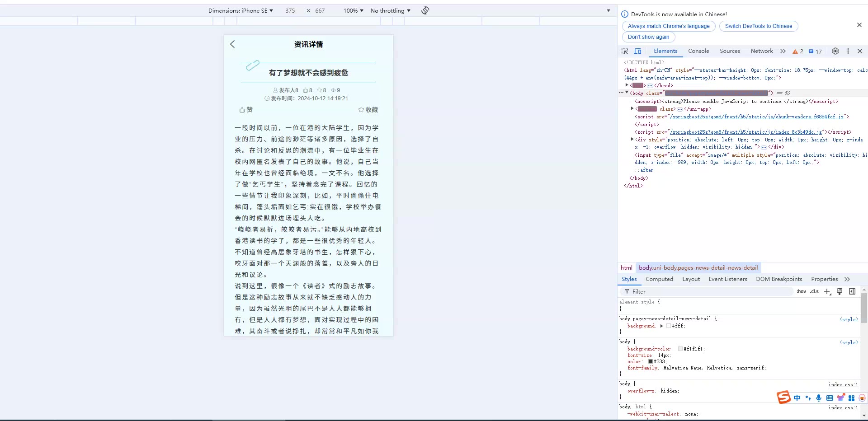Click the clock icon beside 发布时间
Viewport: 868px width, 421px height.
click(x=267, y=98)
